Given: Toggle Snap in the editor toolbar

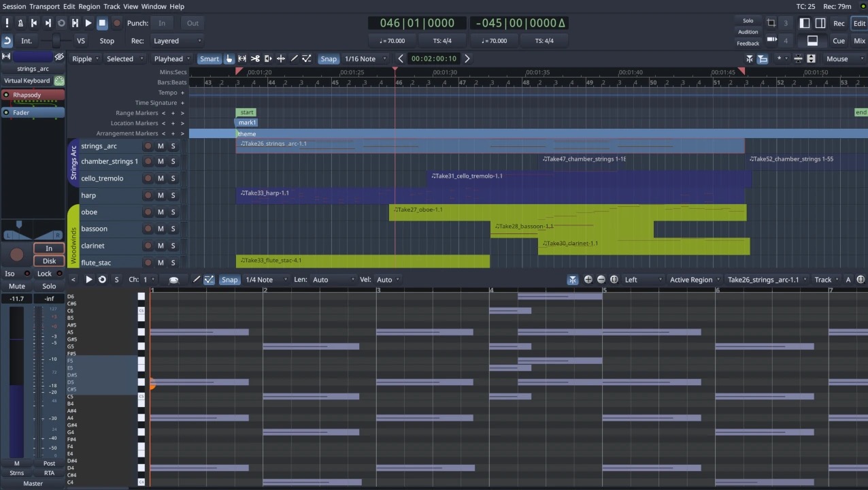Looking at the screenshot, I should click(x=329, y=59).
